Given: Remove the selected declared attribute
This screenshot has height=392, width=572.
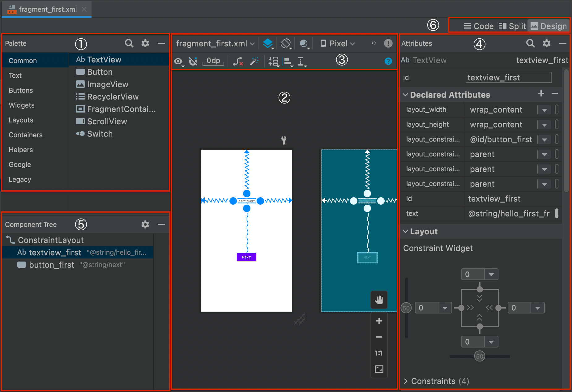Looking at the screenshot, I should pyautogui.click(x=555, y=94).
